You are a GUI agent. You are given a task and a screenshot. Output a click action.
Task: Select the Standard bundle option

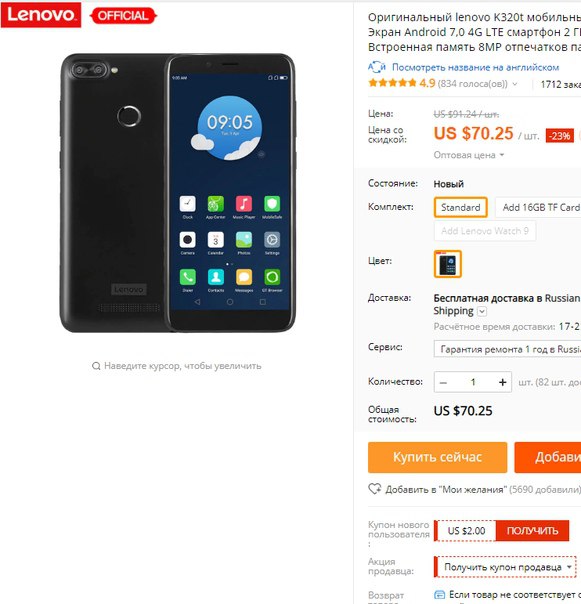coord(460,207)
